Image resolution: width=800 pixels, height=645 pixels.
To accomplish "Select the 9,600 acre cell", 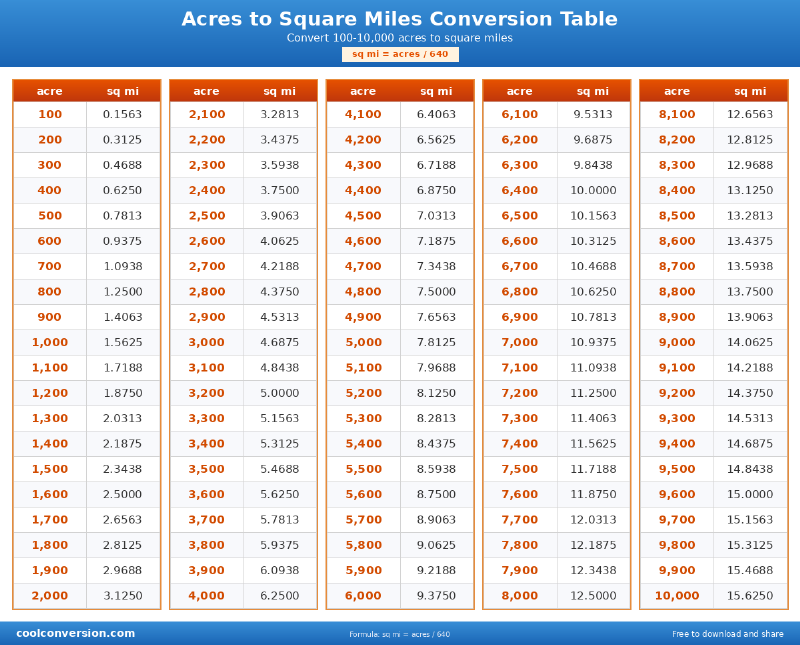I will 677,494.
